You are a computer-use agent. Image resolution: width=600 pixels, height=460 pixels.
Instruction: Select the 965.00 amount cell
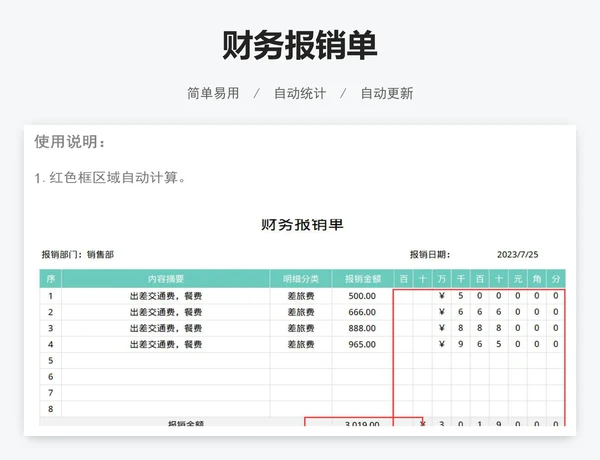pyautogui.click(x=362, y=344)
